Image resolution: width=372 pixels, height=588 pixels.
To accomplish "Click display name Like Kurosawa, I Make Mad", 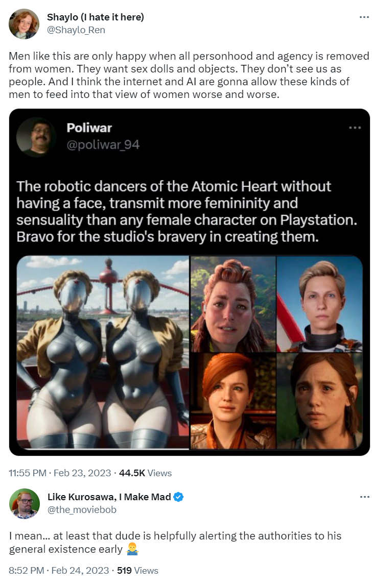I will (x=109, y=497).
